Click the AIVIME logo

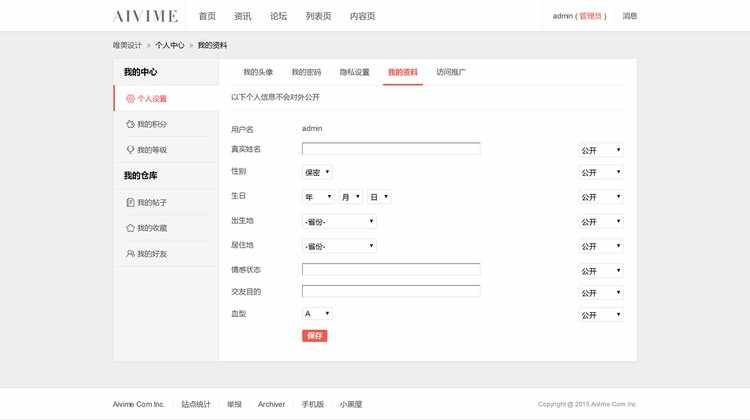145,16
